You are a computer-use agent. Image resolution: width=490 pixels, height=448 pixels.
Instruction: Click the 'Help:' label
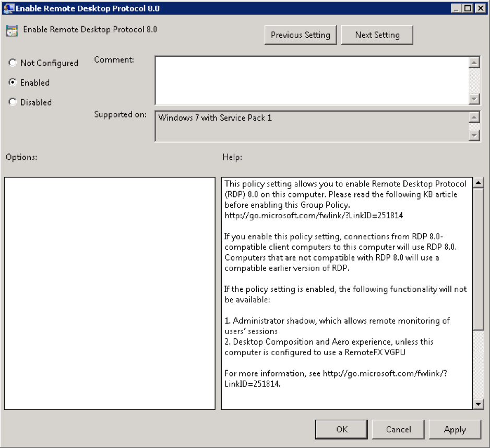[232, 157]
